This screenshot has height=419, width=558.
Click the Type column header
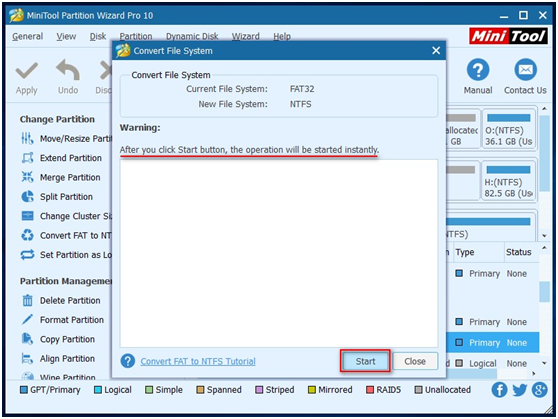[478, 252]
